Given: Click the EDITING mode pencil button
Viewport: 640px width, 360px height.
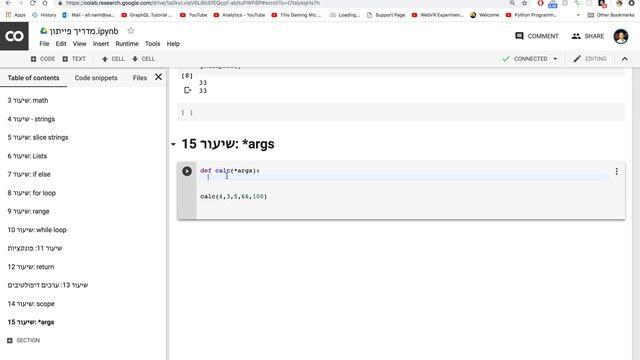Looking at the screenshot, I should 590,59.
